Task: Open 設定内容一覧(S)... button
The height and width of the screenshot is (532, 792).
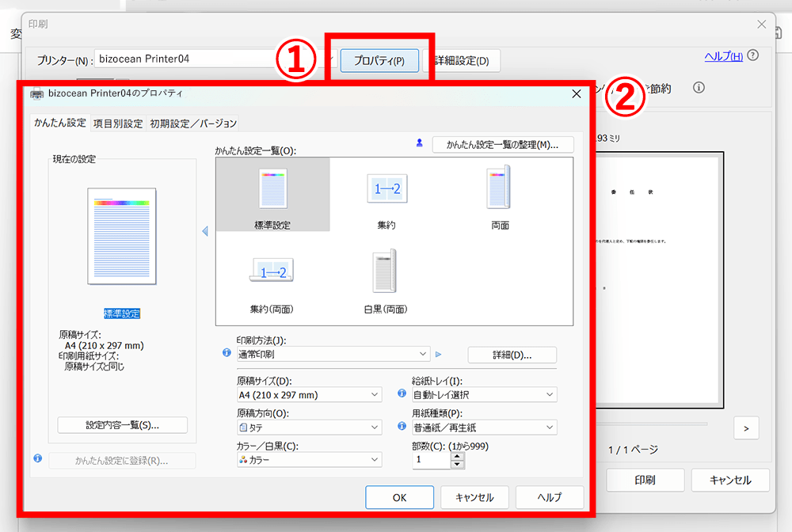Action: coord(122,425)
